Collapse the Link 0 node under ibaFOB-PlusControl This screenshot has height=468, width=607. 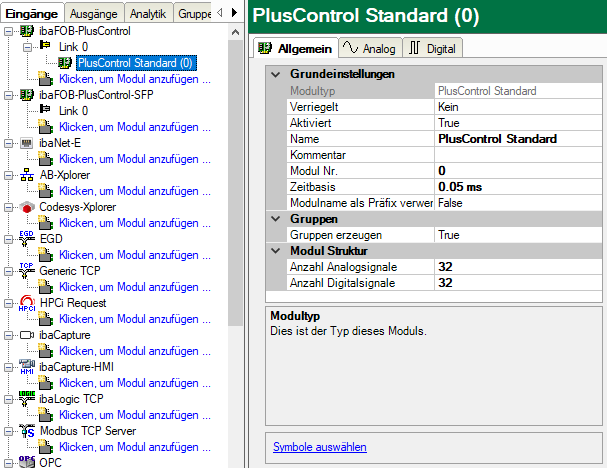(27, 47)
